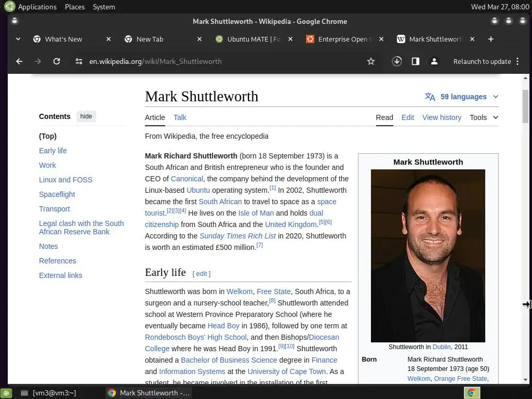Click the page vertical scrollbar thumb

[525, 107]
